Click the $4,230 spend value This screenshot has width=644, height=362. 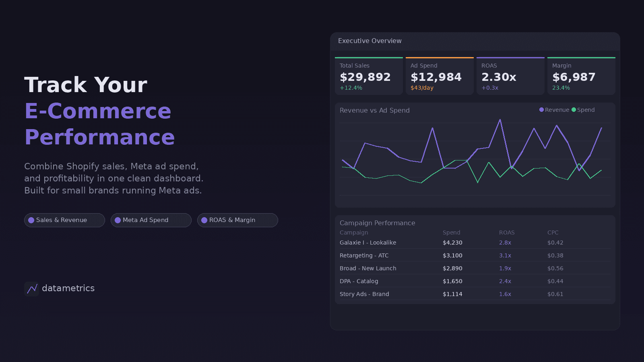click(452, 243)
